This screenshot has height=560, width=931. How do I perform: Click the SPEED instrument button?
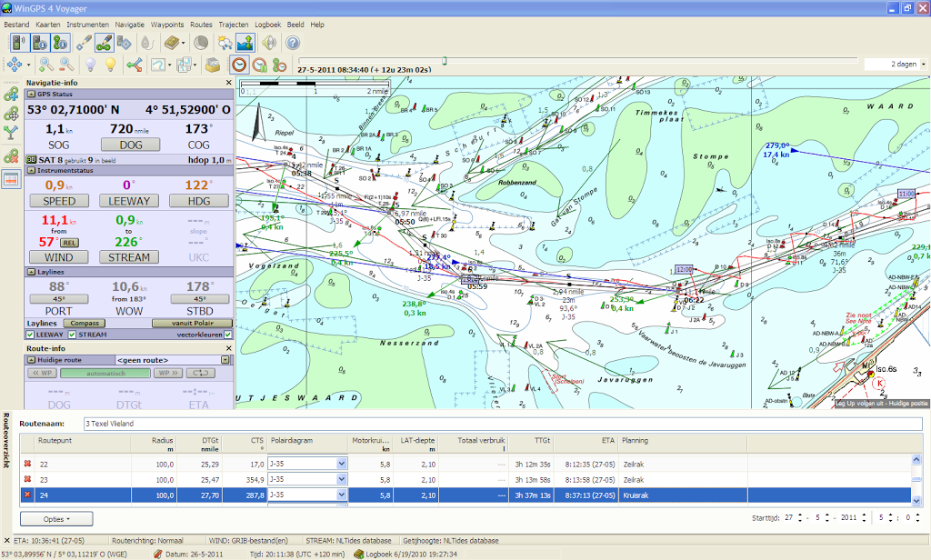[59, 201]
